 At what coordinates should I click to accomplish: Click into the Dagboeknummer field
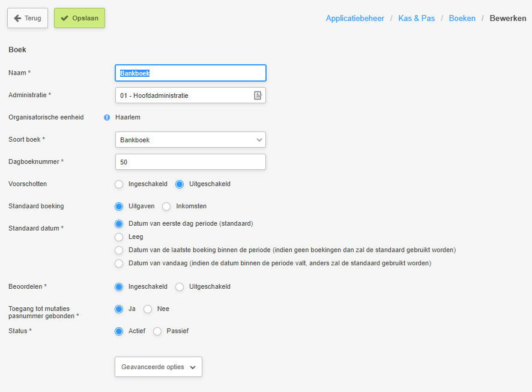pyautogui.click(x=190, y=161)
